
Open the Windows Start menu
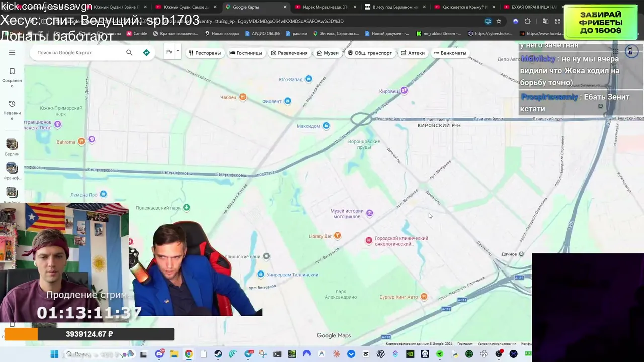[54, 354]
